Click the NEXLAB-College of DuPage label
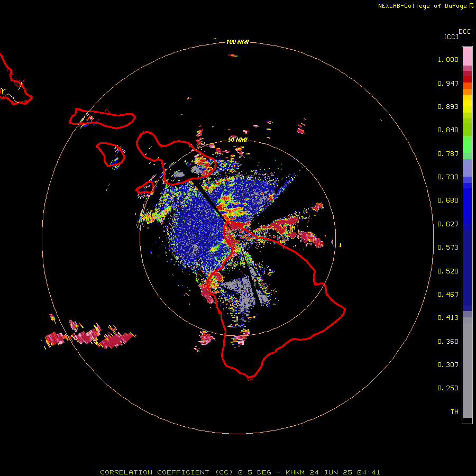Screen dimensions: 476x476 (422, 6)
